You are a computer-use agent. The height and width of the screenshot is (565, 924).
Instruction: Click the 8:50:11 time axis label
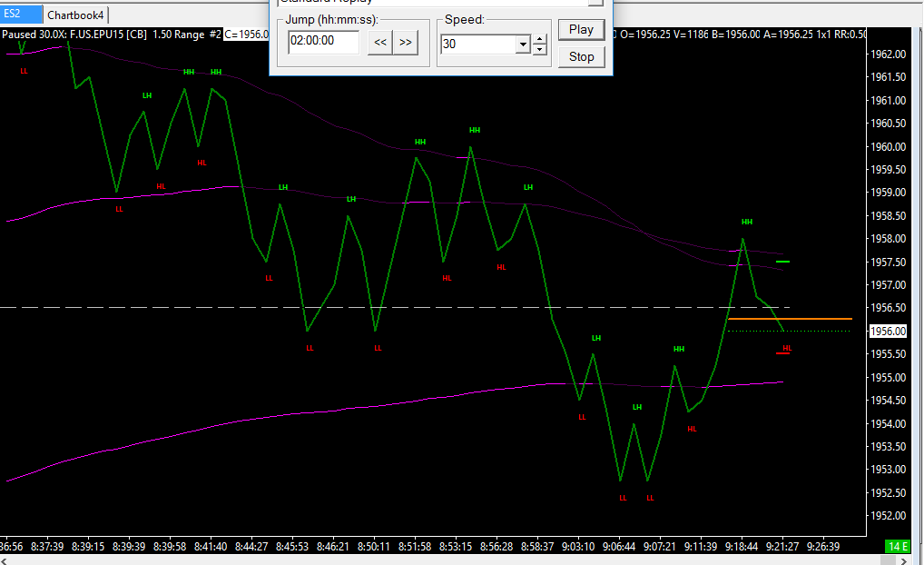tap(374, 547)
